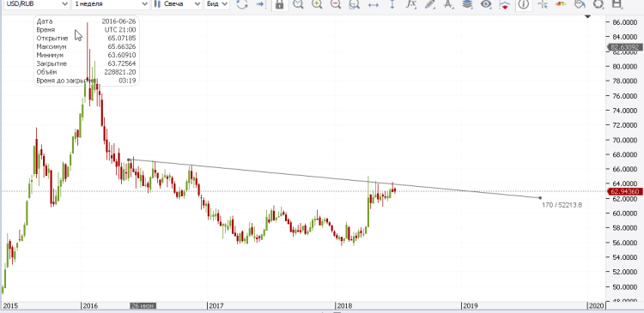Click the 26 июн date marker on the time axis

click(x=143, y=305)
